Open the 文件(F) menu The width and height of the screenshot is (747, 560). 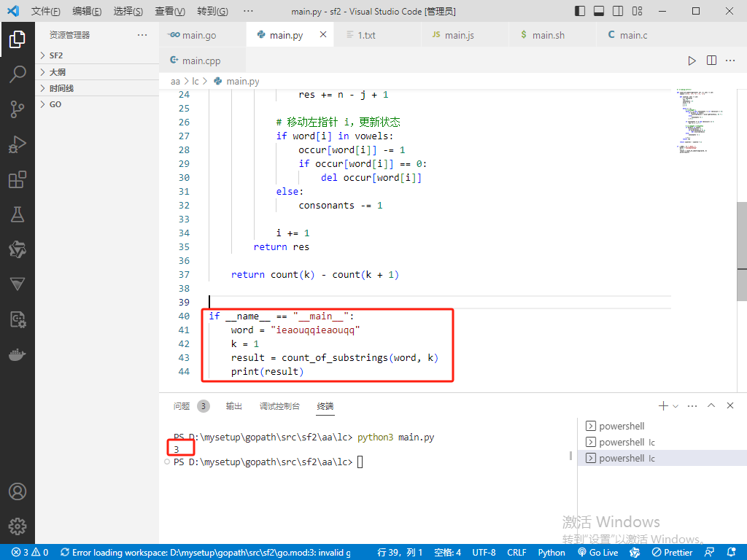[x=46, y=11]
